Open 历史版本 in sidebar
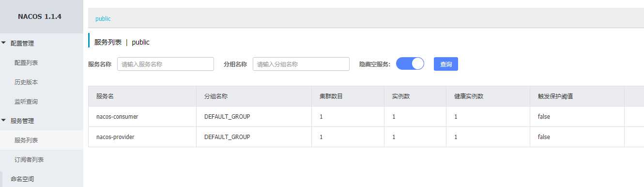This screenshot has height=187, width=644. point(26,82)
